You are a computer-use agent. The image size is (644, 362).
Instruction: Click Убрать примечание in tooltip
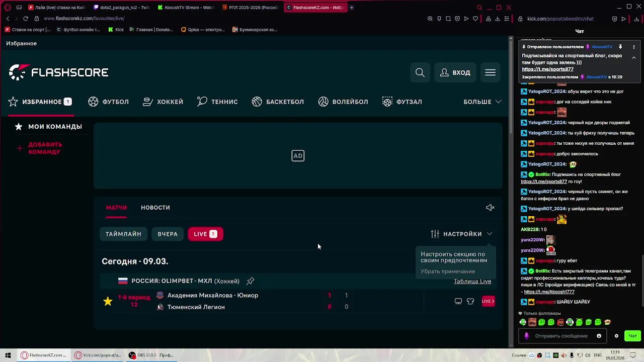(x=448, y=271)
